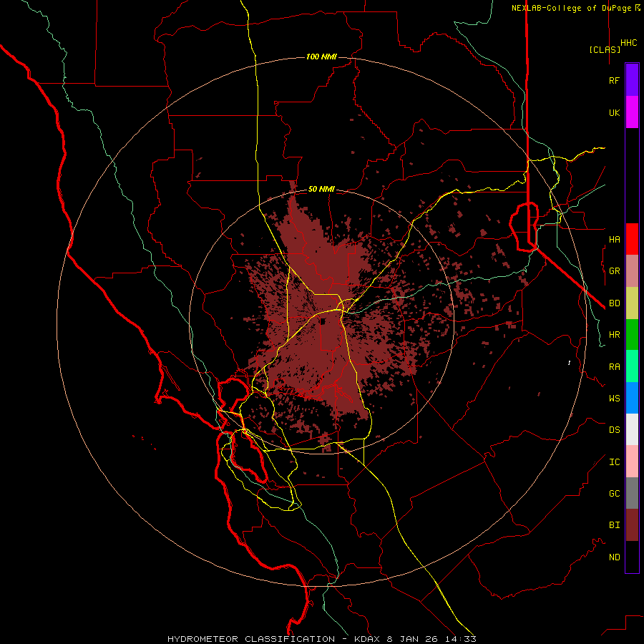Click the DS legend label
Viewport: 644px width, 644px height.
[614, 430]
